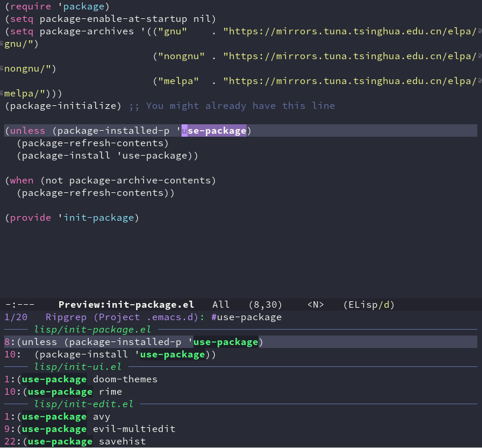Open result use-package rime
The height and width of the screenshot is (448, 482).
coord(63,392)
